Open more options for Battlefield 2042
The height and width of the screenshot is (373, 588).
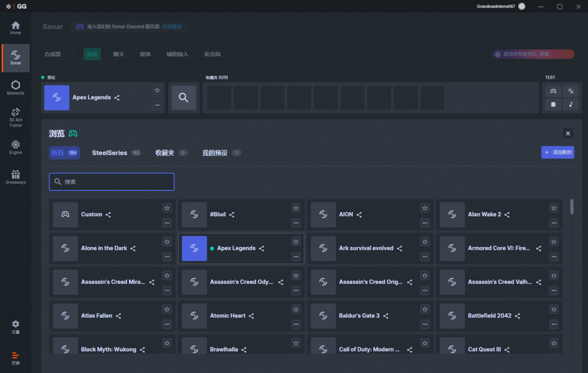554,324
